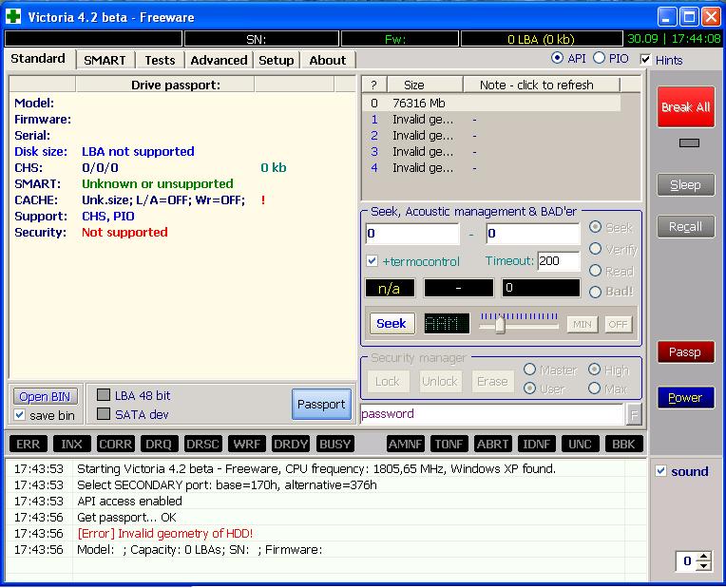This screenshot has width=726, height=588.
Task: Click the BBK error indicator
Action: [x=623, y=444]
